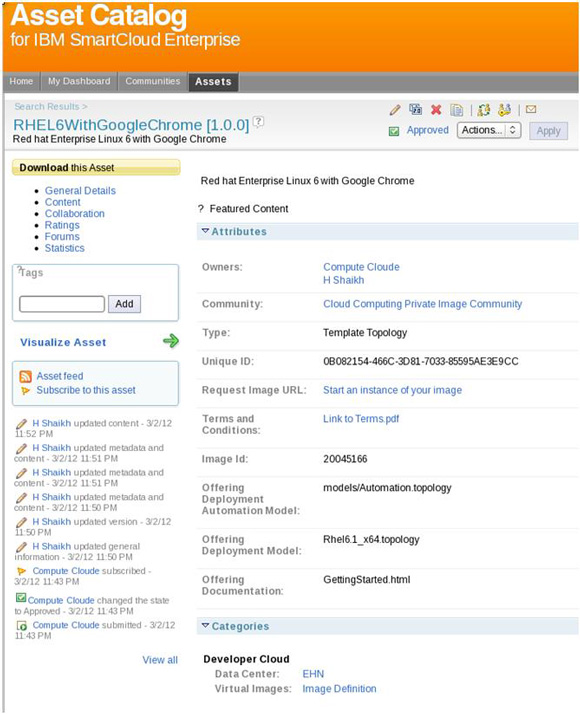The image size is (580, 714).
Task: Click models/Automation.topology value
Action: (x=387, y=488)
